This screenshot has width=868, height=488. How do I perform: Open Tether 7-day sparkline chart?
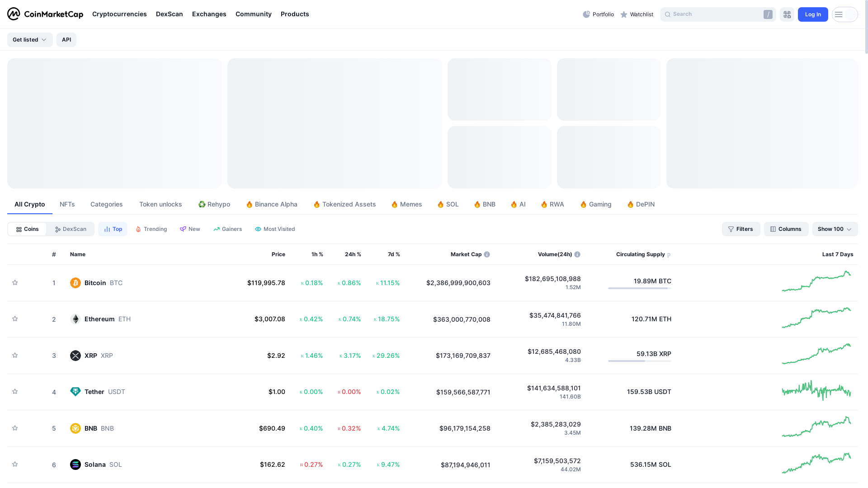coord(816,390)
